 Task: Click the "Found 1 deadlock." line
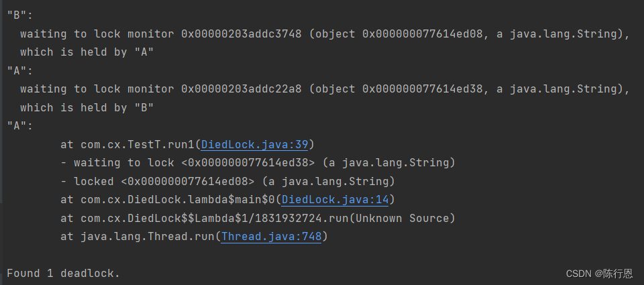click(x=63, y=273)
